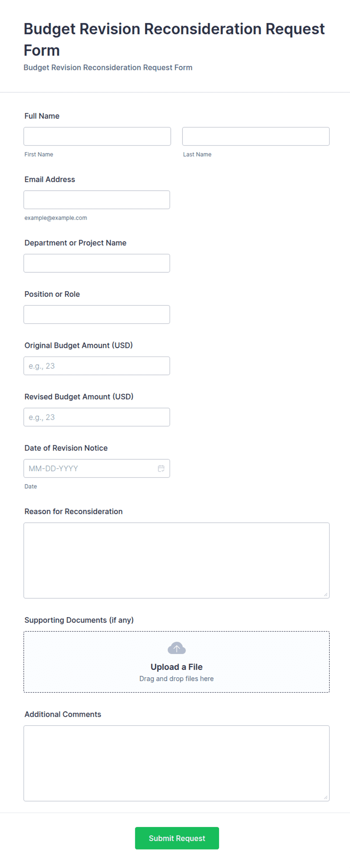Image resolution: width=350 pixels, height=868 pixels.
Task: Open the calendar icon in date field
Action: 161,468
